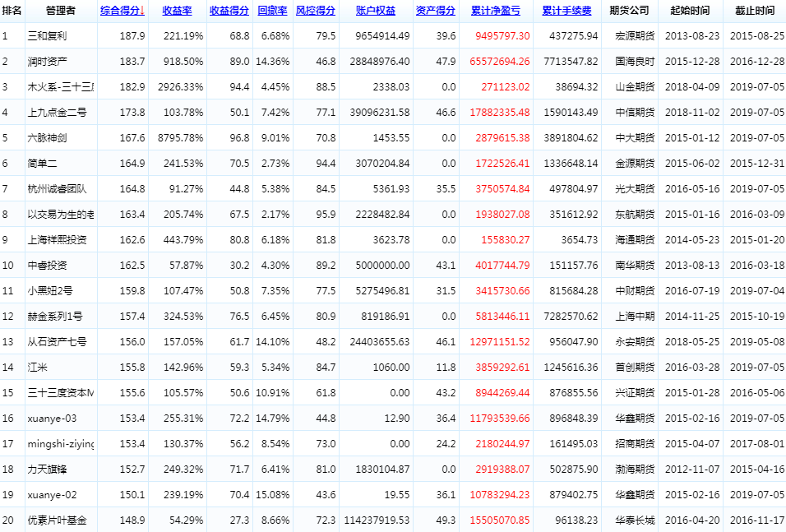Select manager xuanye-03
This screenshot has height=532, width=786.
52,419
